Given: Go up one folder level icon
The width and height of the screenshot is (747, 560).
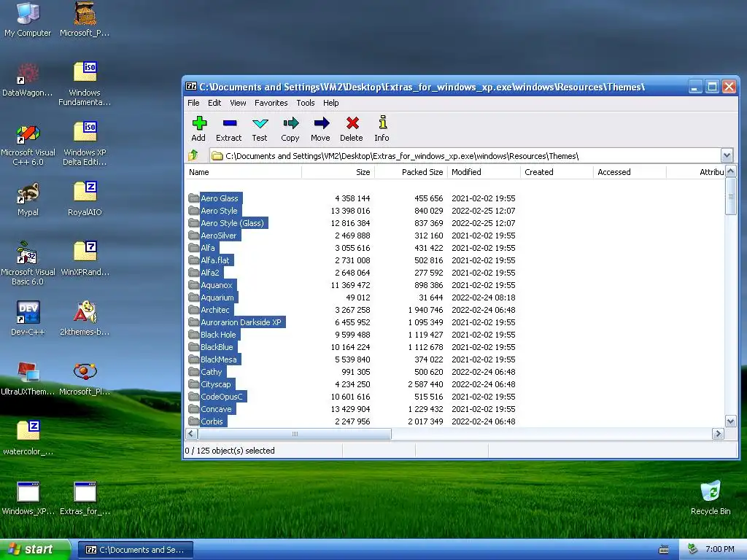Looking at the screenshot, I should [193, 155].
